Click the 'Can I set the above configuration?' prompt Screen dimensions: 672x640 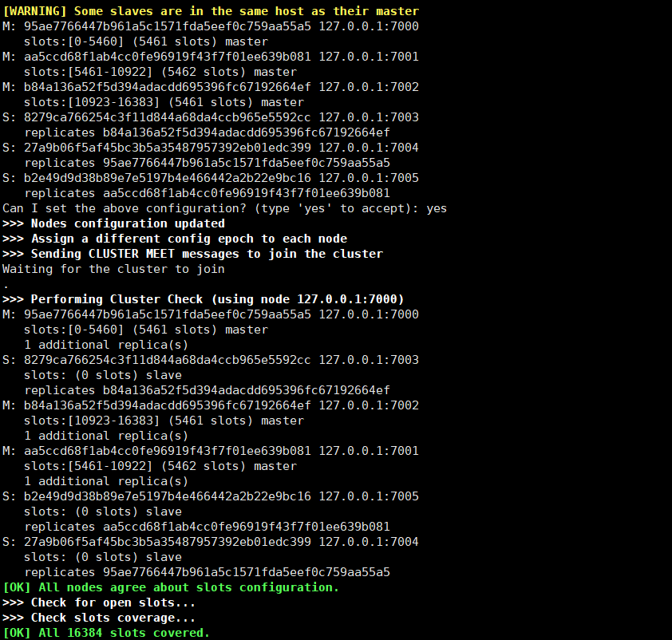pyautogui.click(x=125, y=208)
